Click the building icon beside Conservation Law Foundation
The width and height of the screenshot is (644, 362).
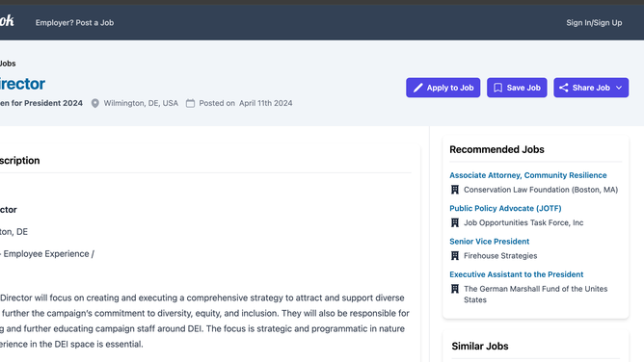(455, 190)
